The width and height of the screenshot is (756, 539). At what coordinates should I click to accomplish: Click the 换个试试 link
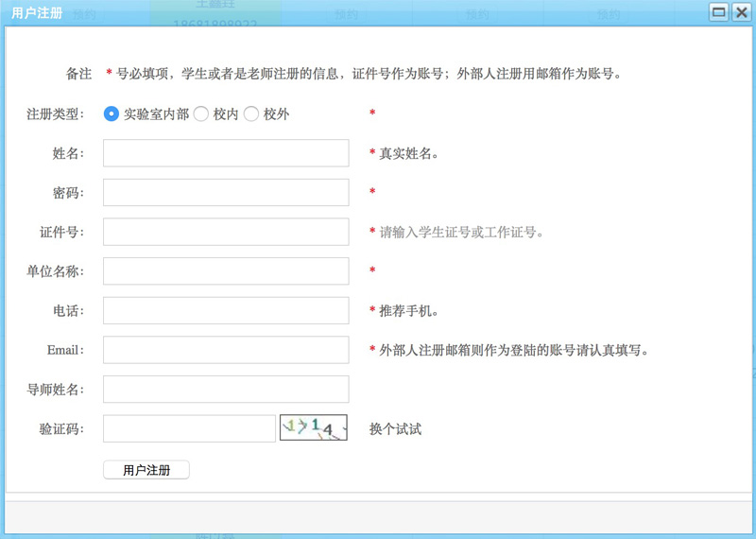point(395,429)
